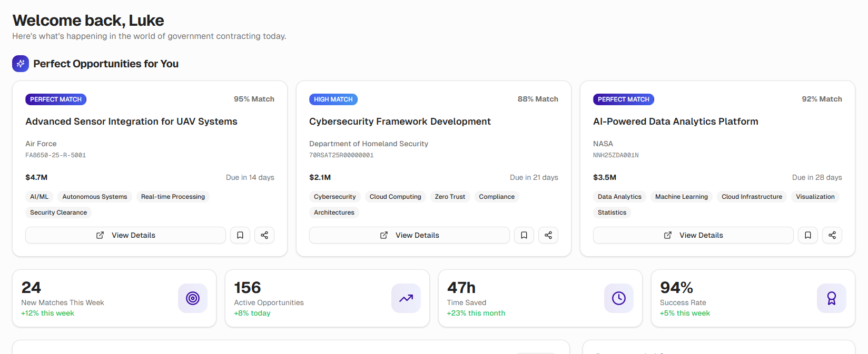Click the +5% this week trend
Image resolution: width=868 pixels, height=354 pixels.
685,313
